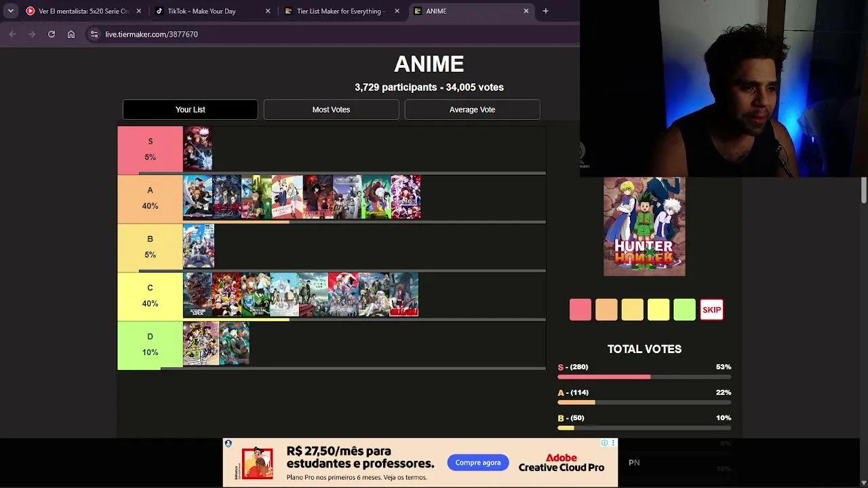This screenshot has height=488, width=868.
Task: Select the second poster in A tier
Action: click(227, 197)
